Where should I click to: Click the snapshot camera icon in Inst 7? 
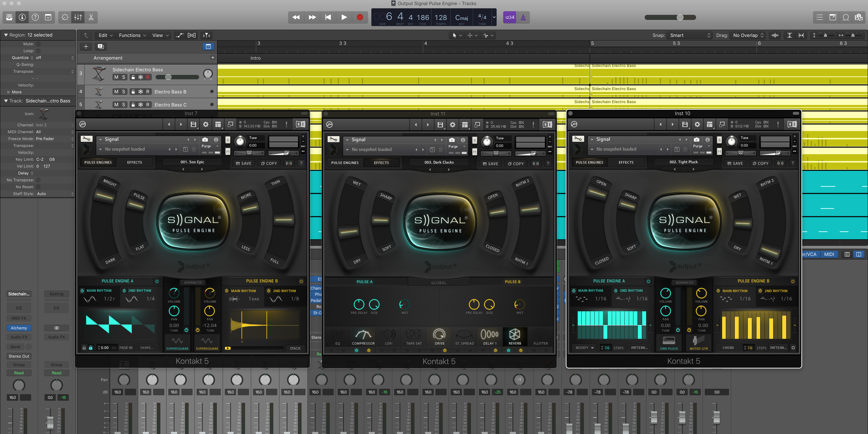pyautogui.click(x=205, y=140)
